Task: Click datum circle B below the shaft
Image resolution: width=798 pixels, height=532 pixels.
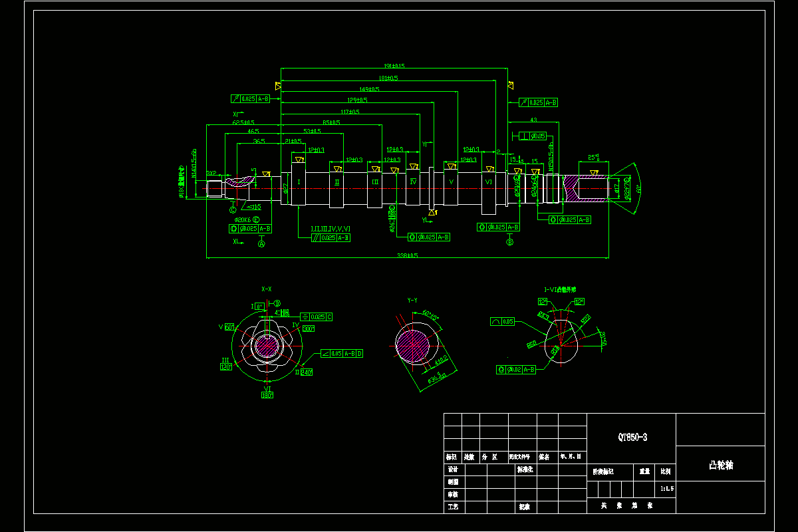Action: (510, 242)
